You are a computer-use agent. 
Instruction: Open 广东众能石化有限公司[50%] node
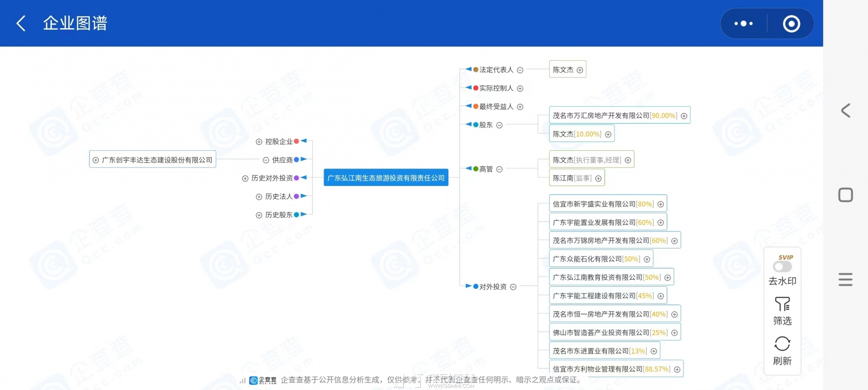(601, 259)
